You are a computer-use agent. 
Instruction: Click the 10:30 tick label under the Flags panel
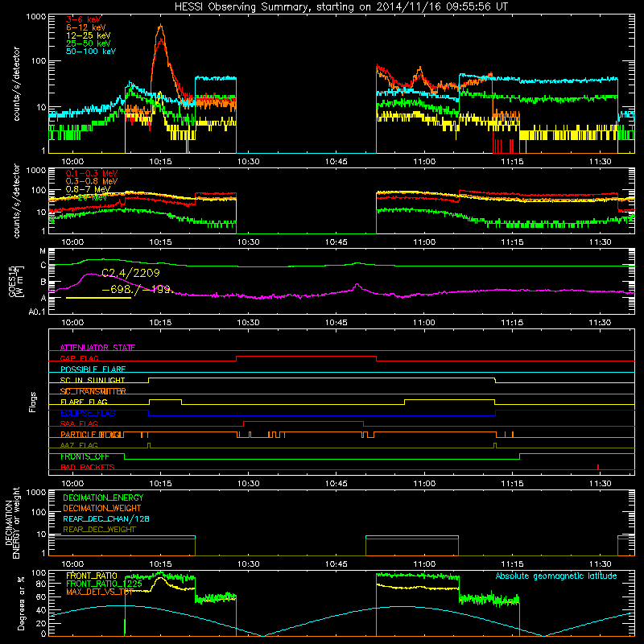(x=248, y=484)
